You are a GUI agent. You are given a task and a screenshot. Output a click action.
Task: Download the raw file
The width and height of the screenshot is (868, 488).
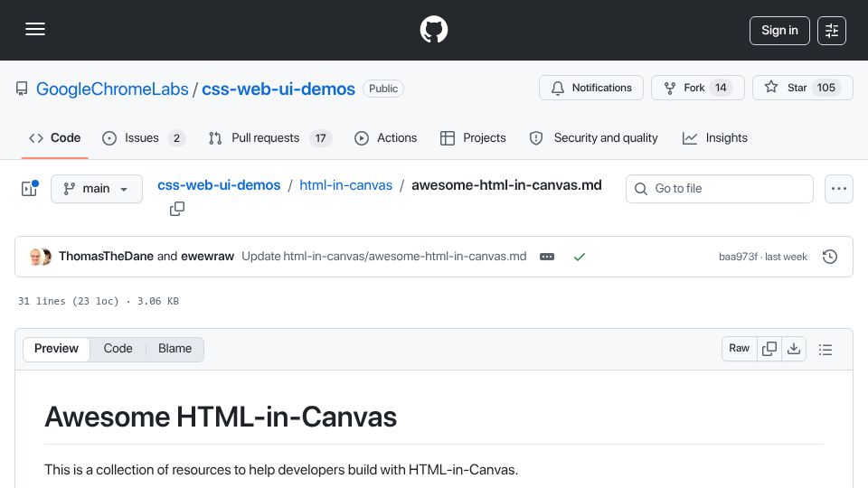pyautogui.click(x=794, y=348)
